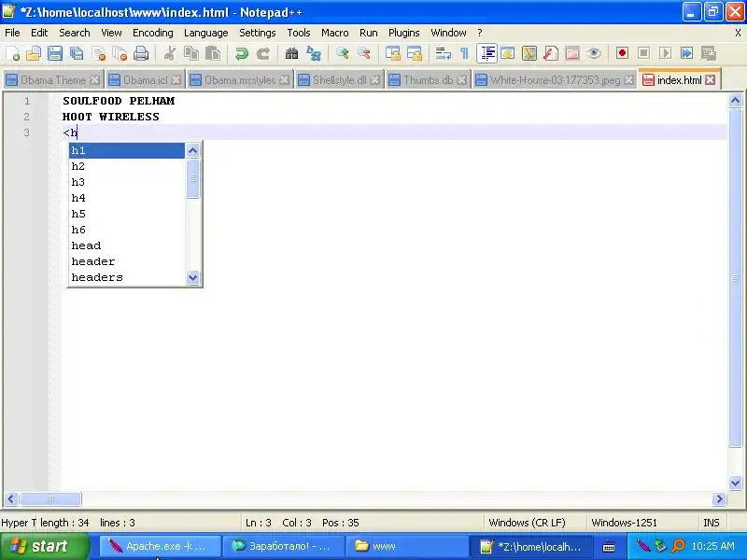This screenshot has width=747, height=560.
Task: Switch to the White-House-03-177353.jpeg tab
Action: click(x=555, y=80)
